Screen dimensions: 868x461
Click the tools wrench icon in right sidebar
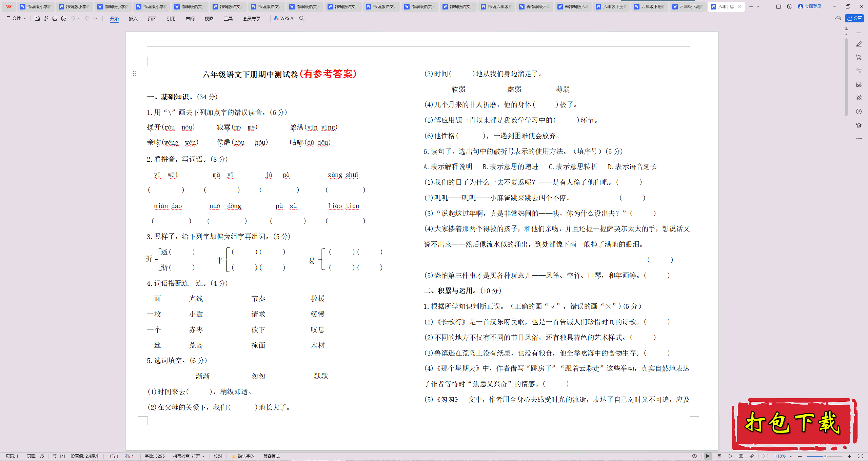tap(859, 98)
